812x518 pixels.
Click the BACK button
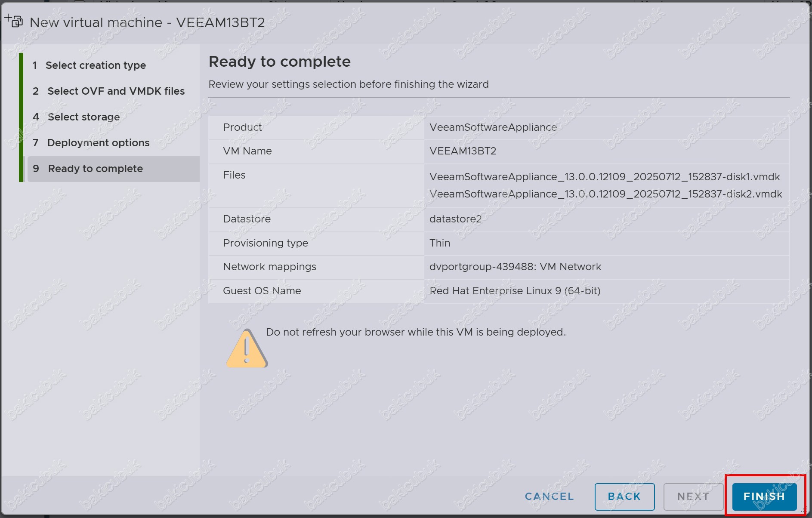[x=624, y=496]
